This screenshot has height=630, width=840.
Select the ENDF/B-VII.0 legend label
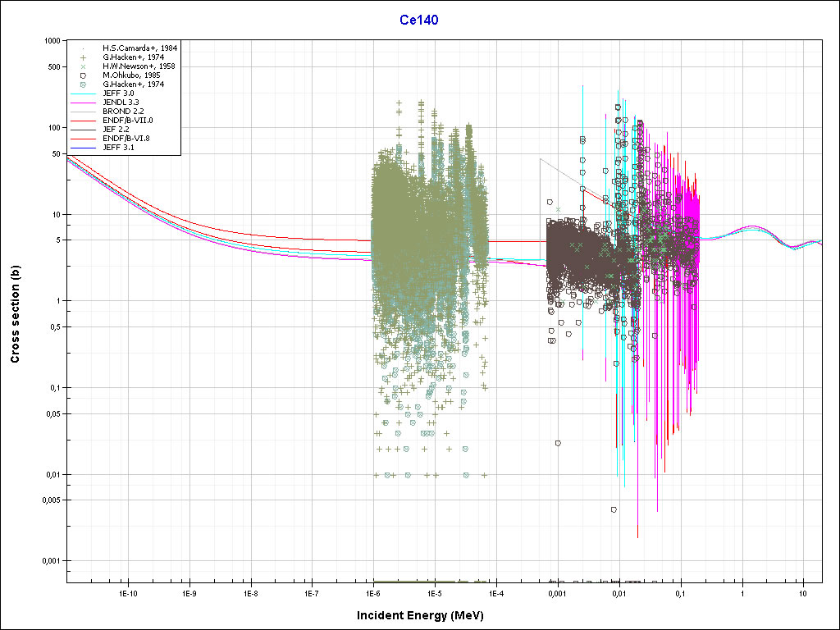tap(127, 120)
